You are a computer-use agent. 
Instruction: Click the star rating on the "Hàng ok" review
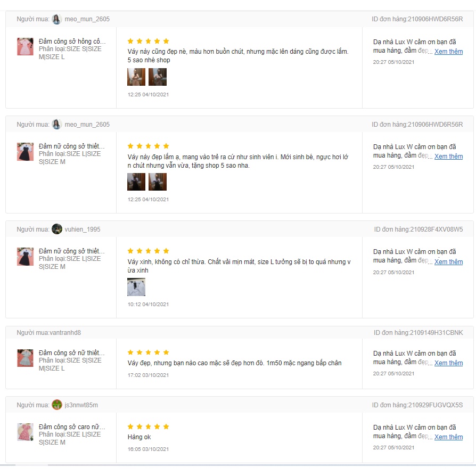[148, 426]
